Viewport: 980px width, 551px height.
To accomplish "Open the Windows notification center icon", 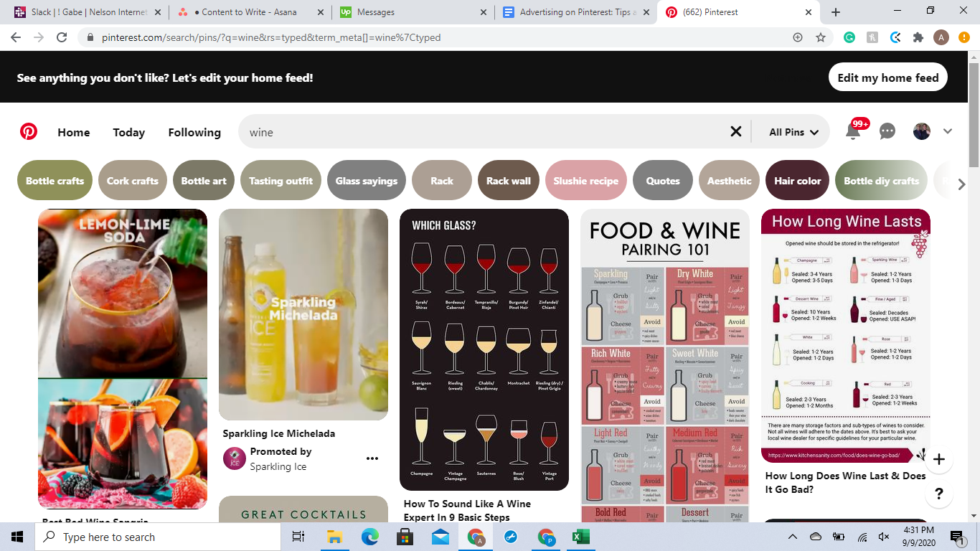I will pyautogui.click(x=956, y=537).
